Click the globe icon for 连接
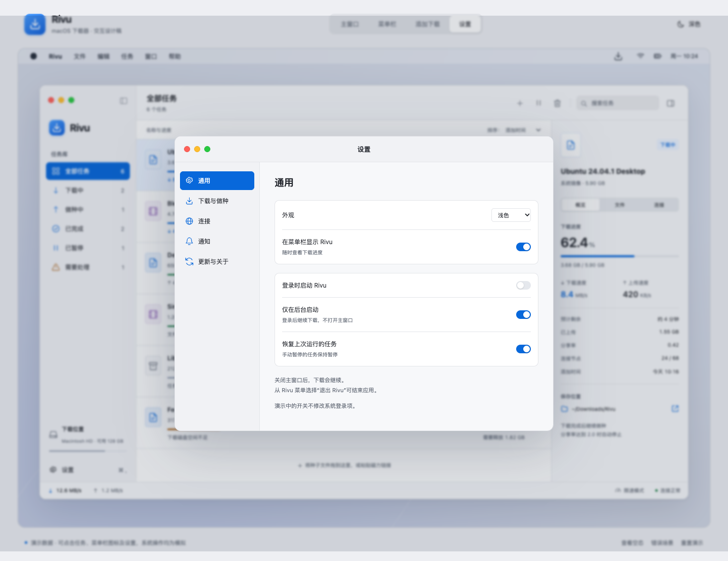This screenshot has width=728, height=561. click(189, 221)
